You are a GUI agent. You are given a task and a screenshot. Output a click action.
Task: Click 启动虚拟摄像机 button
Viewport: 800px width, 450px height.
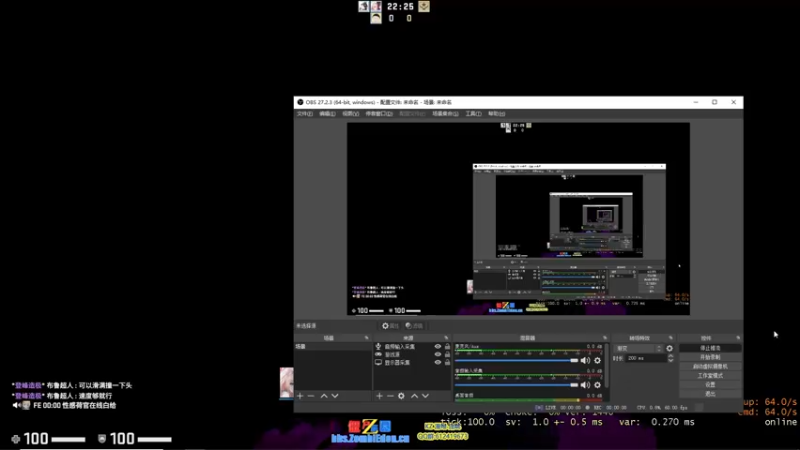[710, 366]
